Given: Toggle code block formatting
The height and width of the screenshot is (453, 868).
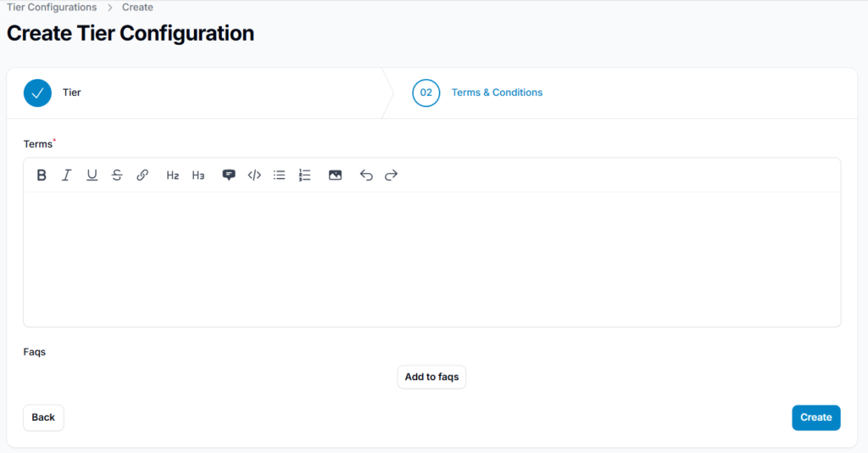Looking at the screenshot, I should pyautogui.click(x=254, y=176).
